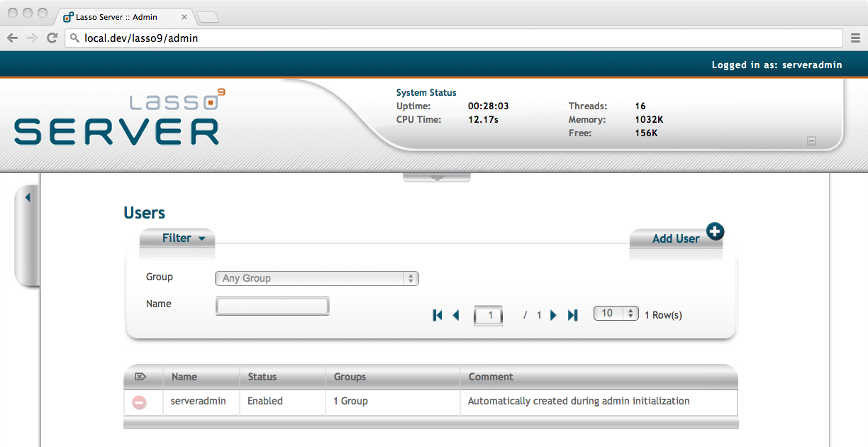
Task: Go to last page of users
Action: coord(573,315)
